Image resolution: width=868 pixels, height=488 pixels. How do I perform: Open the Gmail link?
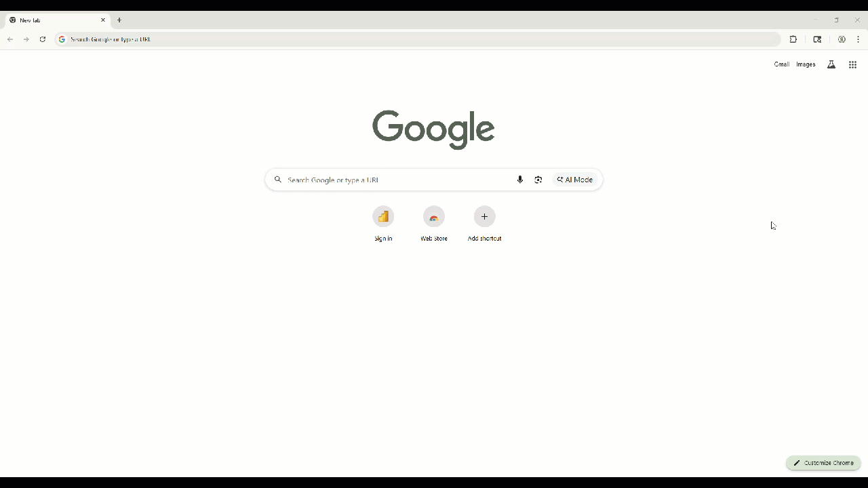[x=782, y=64]
